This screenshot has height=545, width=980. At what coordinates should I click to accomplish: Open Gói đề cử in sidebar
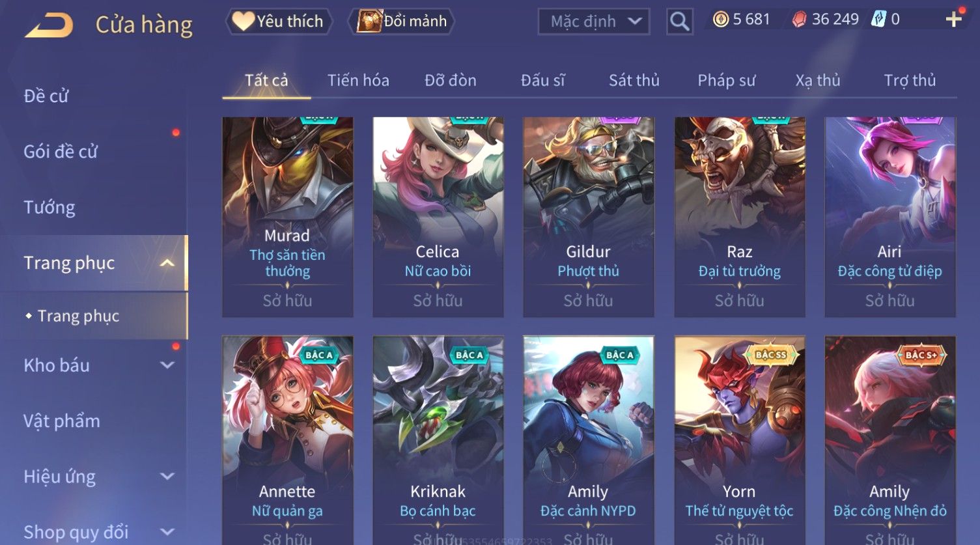(61, 152)
